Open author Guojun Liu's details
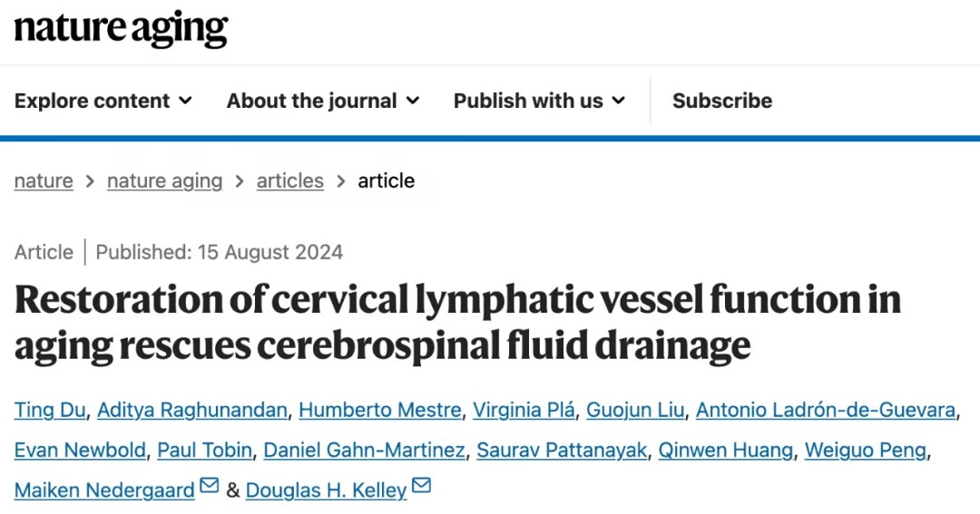 (634, 410)
